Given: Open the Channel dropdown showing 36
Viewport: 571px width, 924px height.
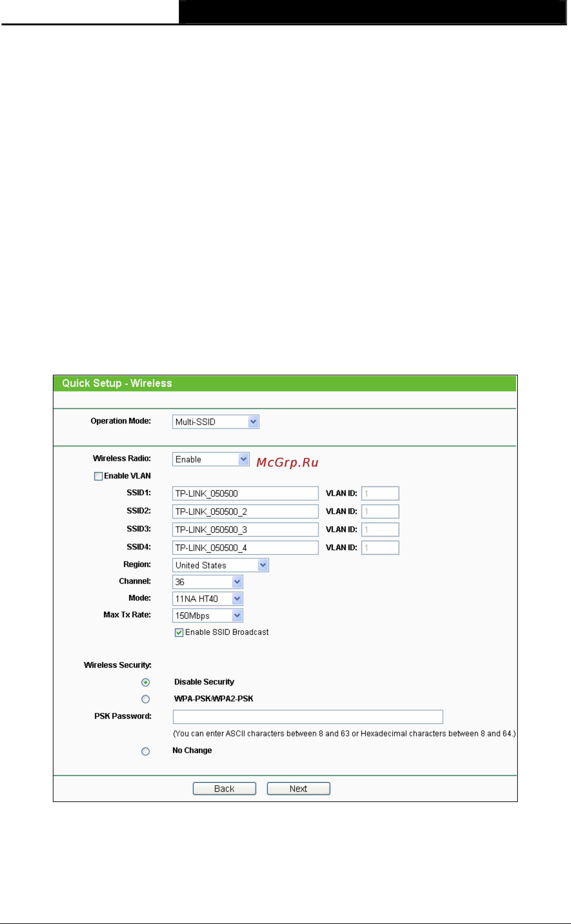Looking at the screenshot, I should (208, 582).
